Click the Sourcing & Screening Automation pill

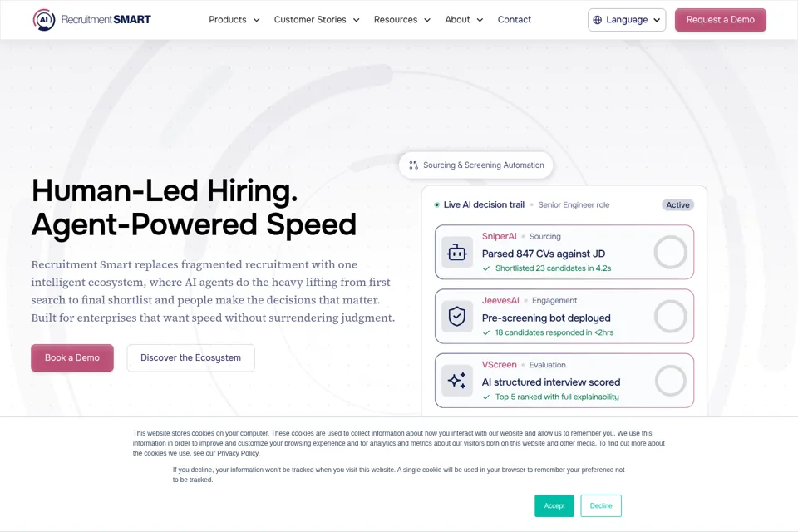coord(475,165)
